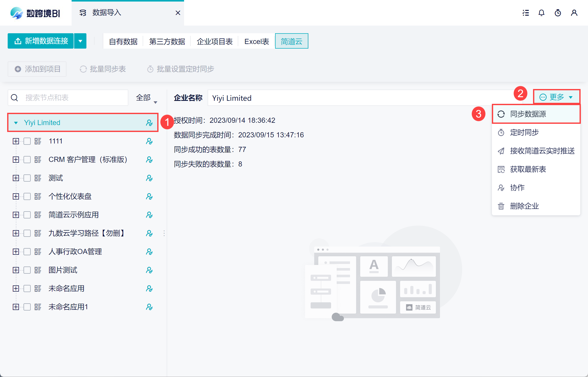Select 删除企业 menu option
The image size is (588, 377).
point(524,206)
